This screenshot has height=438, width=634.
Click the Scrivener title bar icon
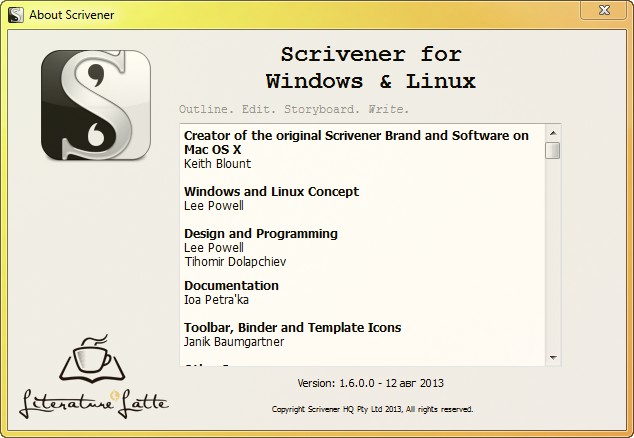pos(16,15)
